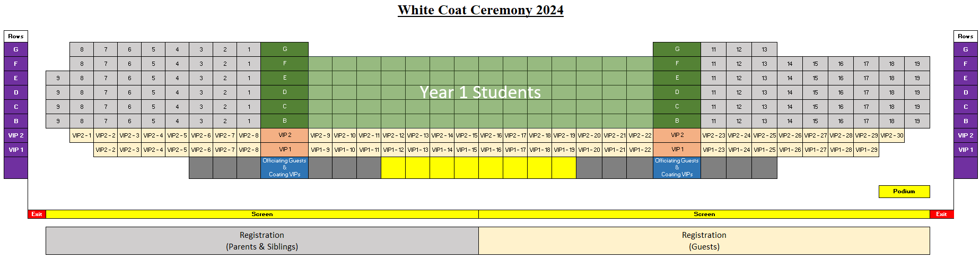Screen dimensions: 980x258
Task: Select seat VIP2-30
Action: point(892,135)
